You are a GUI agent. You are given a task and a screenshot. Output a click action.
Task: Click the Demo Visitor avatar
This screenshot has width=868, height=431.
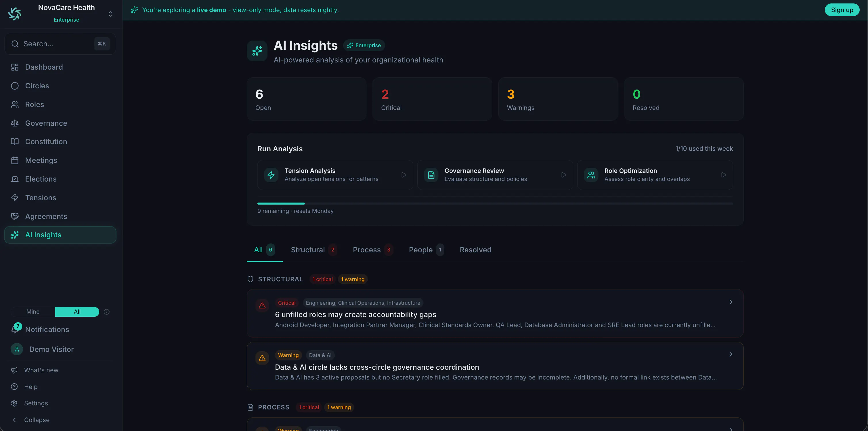click(17, 349)
